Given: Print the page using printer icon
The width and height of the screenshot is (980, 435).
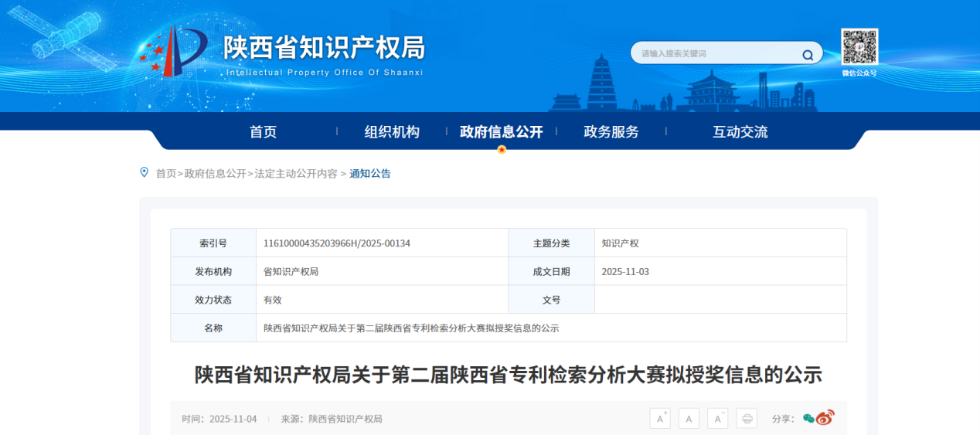Looking at the screenshot, I should [747, 419].
